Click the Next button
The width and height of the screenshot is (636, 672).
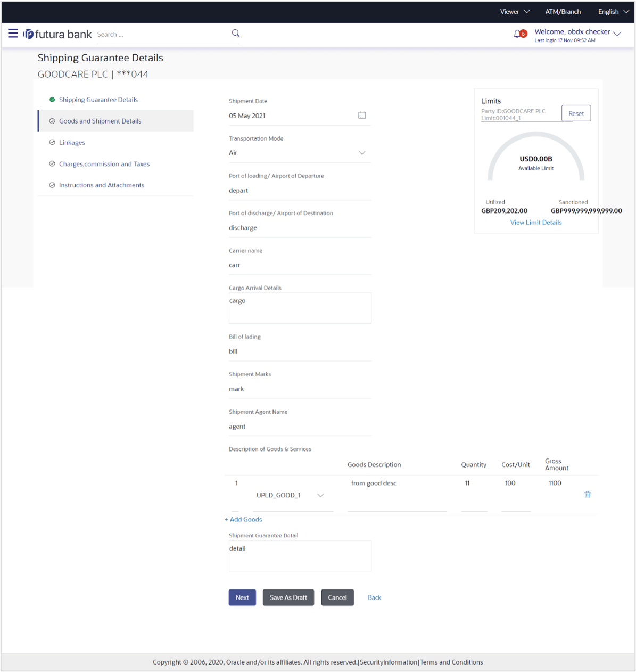point(242,597)
